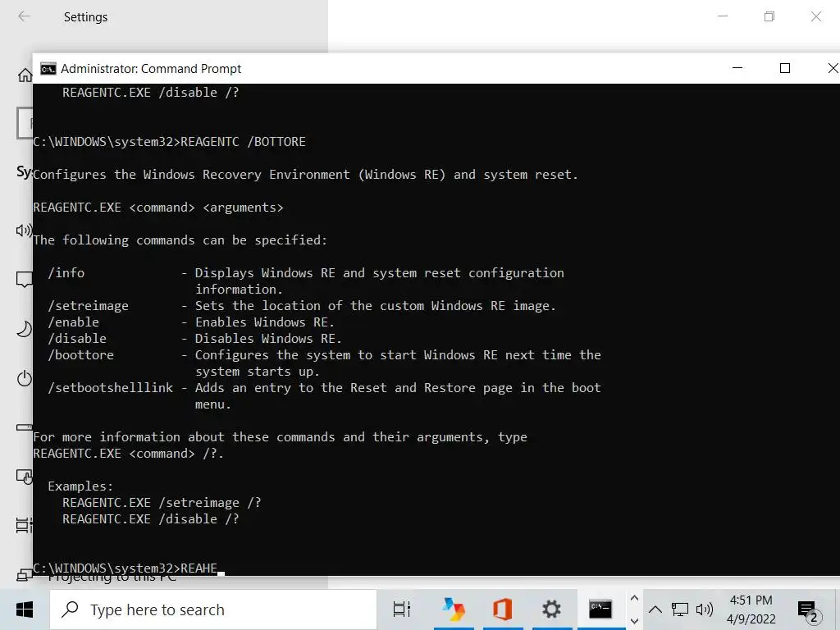
Task: Open the Settings gear in the taskbar
Action: [551, 609]
